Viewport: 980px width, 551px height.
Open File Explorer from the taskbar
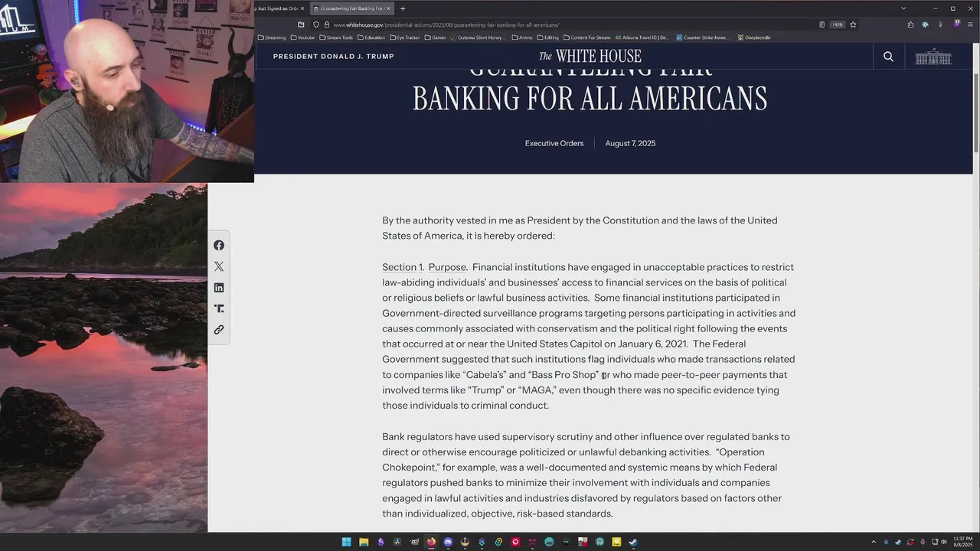click(x=364, y=542)
